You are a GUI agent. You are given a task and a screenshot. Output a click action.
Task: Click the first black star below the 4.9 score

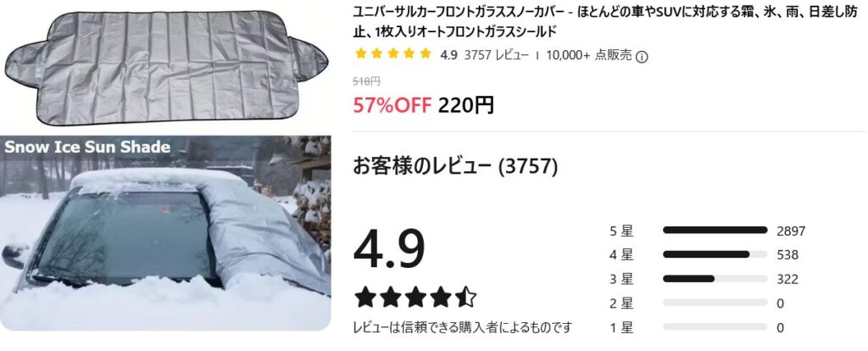pyautogui.click(x=366, y=298)
